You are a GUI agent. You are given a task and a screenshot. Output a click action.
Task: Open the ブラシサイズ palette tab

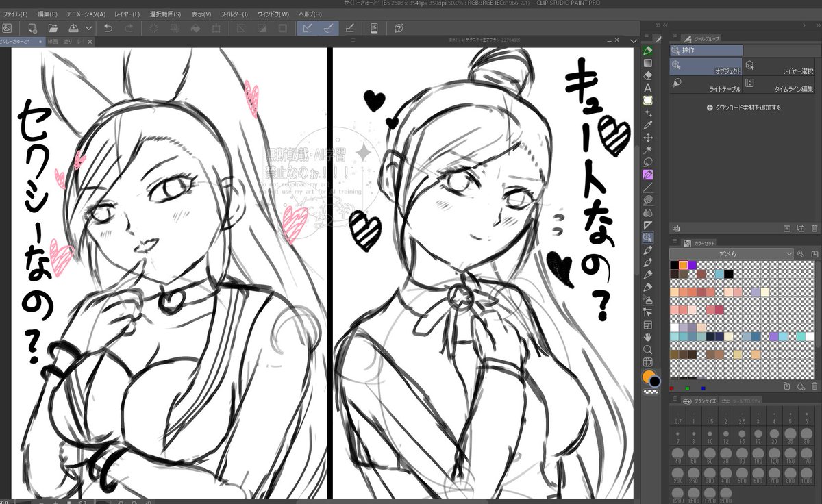click(x=700, y=401)
